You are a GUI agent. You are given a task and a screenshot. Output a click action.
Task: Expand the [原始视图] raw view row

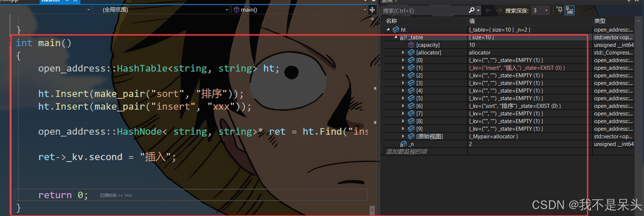tap(403, 136)
